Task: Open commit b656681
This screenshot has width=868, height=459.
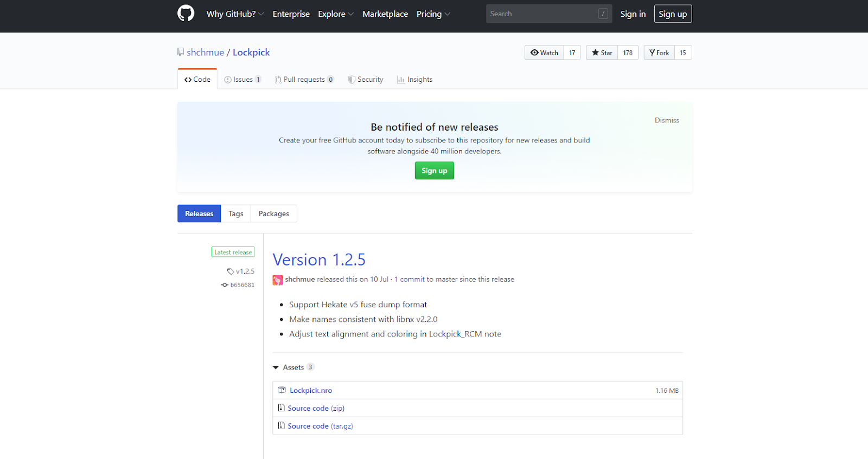Action: coord(242,285)
